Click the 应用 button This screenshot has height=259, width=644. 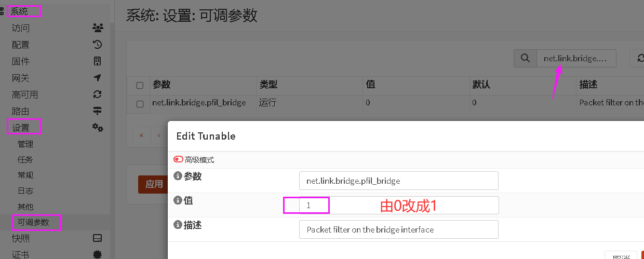pyautogui.click(x=153, y=184)
